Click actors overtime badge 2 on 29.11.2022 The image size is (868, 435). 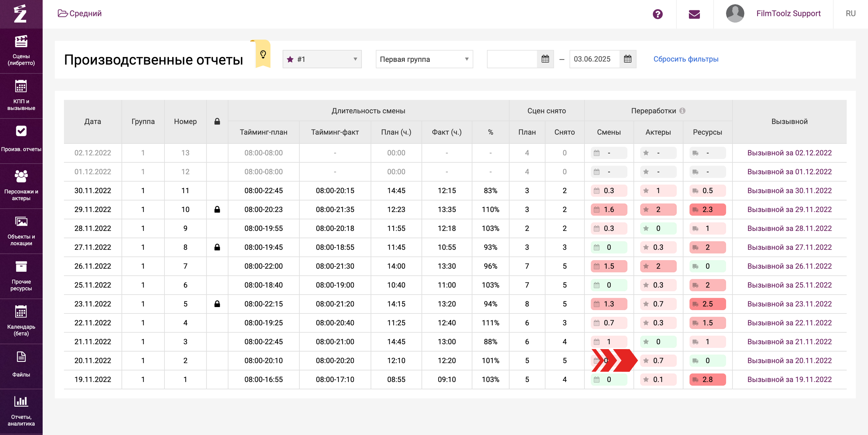coord(658,209)
